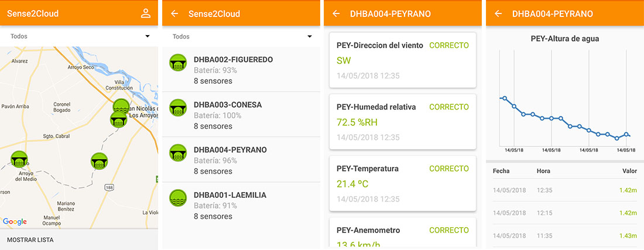Select the 11:35 reading row with 1.43m

click(x=565, y=235)
